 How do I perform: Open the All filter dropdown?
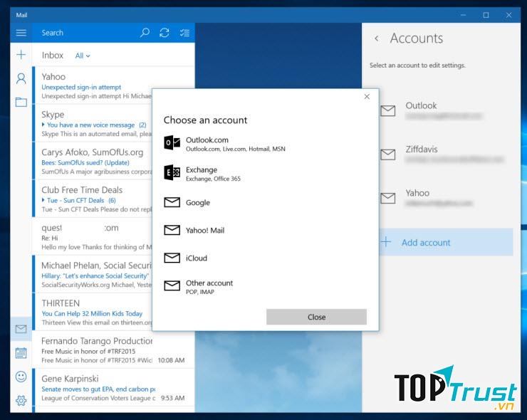coord(83,56)
